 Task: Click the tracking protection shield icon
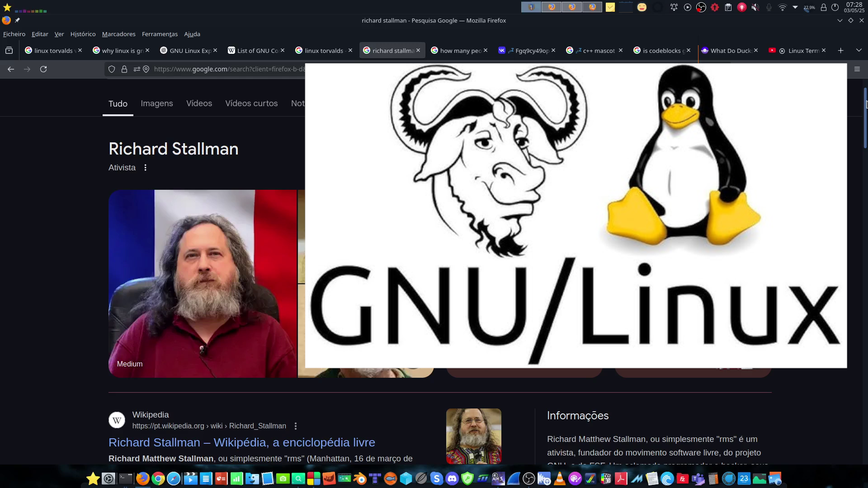[112, 69]
